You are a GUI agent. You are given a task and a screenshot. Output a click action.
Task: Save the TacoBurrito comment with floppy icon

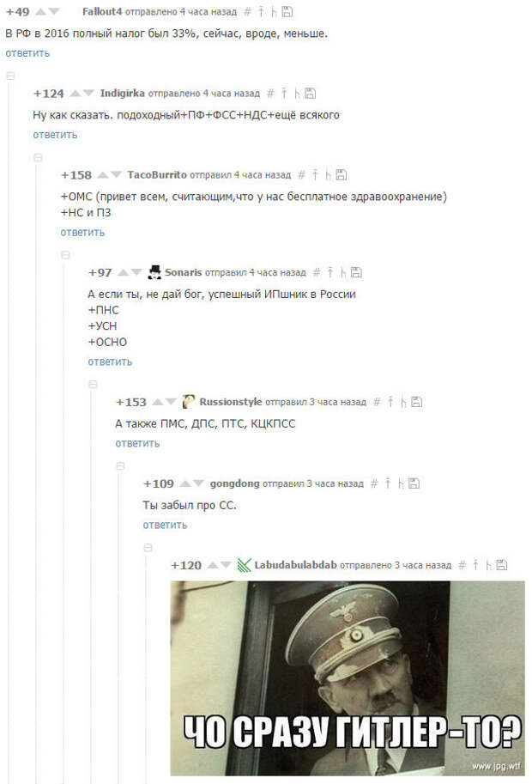(x=342, y=174)
